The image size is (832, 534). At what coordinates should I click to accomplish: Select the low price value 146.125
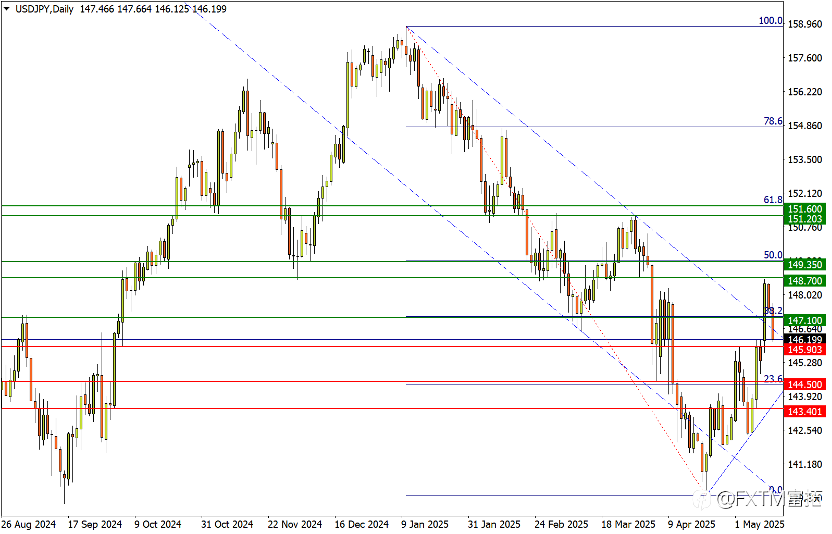click(x=172, y=9)
